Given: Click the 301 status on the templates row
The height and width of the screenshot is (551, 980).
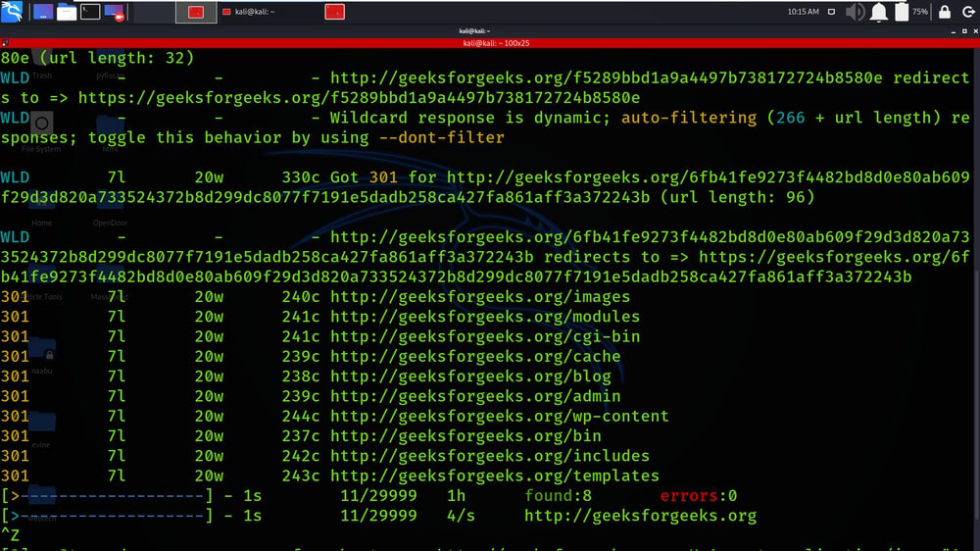Looking at the screenshot, I should pyautogui.click(x=15, y=476).
